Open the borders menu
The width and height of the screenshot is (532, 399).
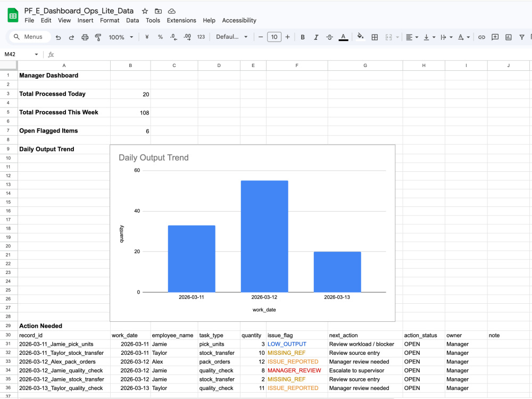coord(375,37)
